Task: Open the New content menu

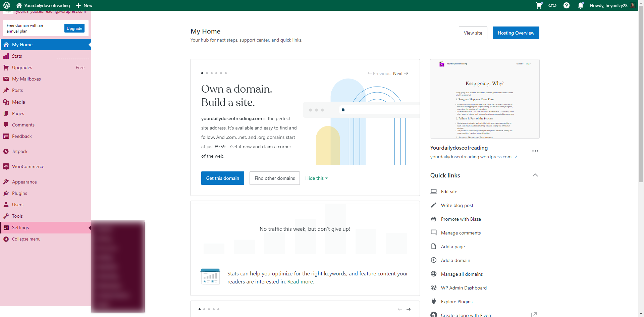Action: click(x=84, y=5)
